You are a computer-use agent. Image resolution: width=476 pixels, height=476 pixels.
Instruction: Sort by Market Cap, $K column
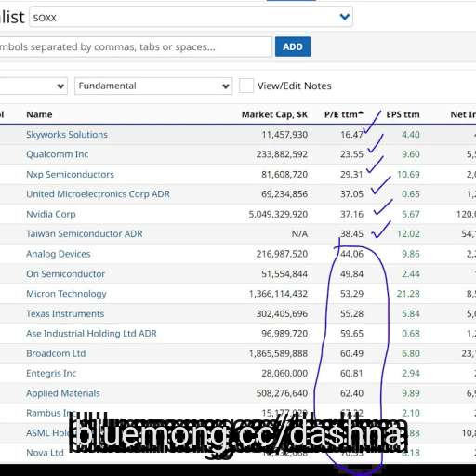274,114
